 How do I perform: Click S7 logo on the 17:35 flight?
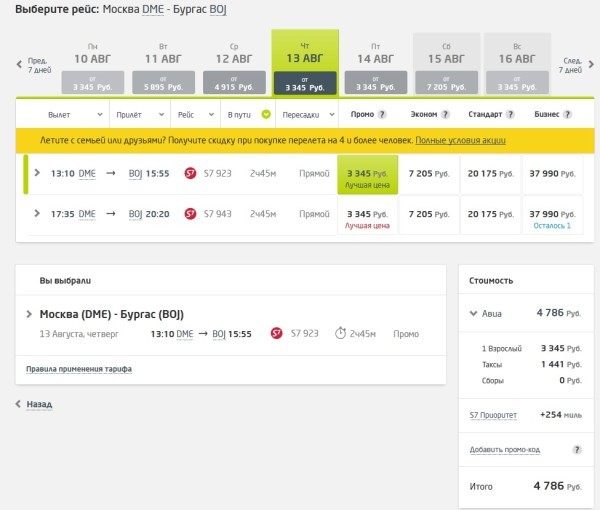coord(191,213)
